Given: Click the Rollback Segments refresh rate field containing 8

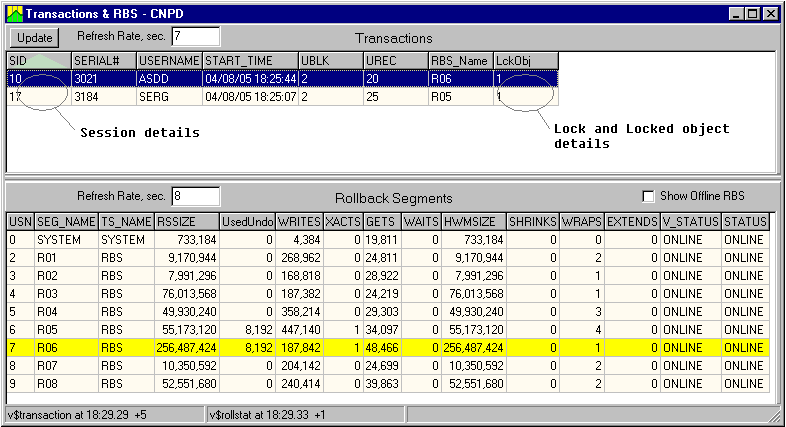Looking at the screenshot, I should (195, 196).
